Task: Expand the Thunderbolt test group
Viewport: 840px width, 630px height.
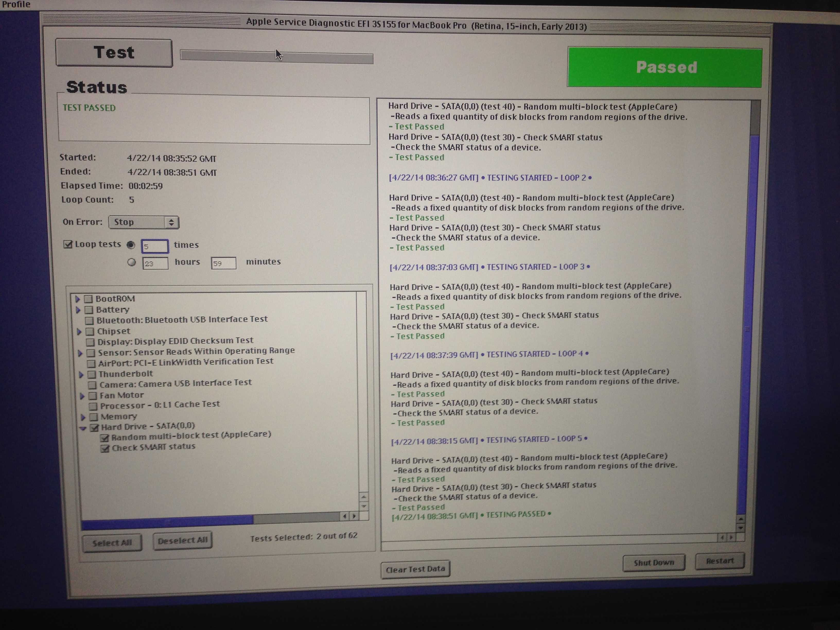Action: (81, 374)
